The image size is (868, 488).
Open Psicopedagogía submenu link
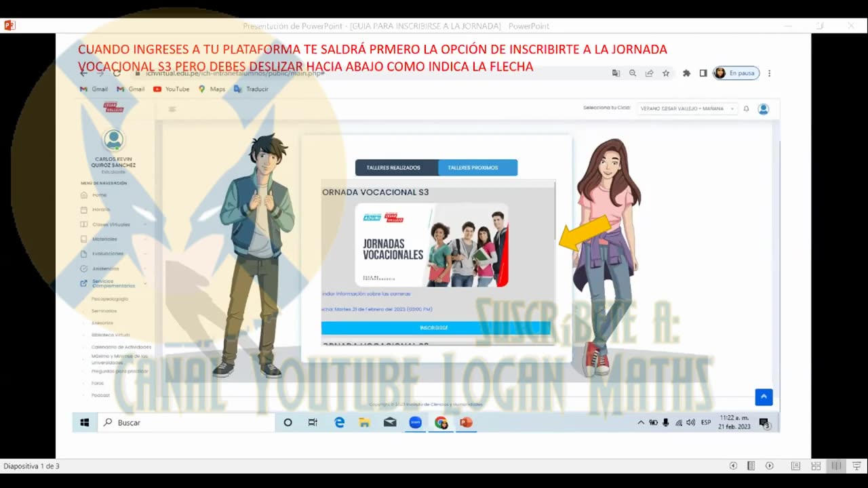tap(110, 299)
